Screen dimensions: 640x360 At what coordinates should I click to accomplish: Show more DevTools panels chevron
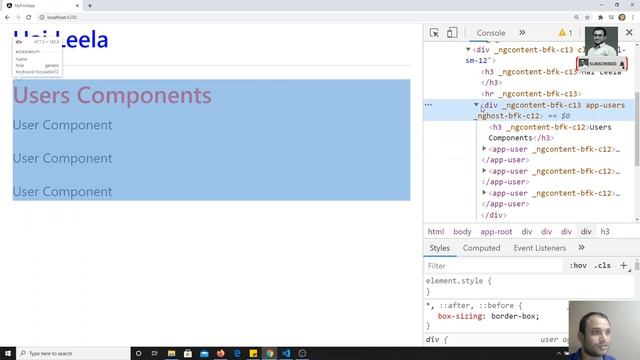pyautogui.click(x=522, y=33)
